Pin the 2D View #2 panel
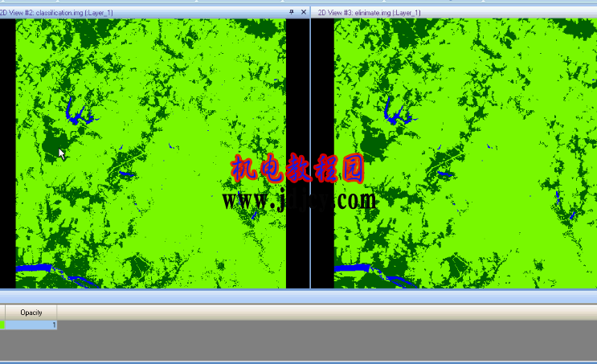 [292, 12]
